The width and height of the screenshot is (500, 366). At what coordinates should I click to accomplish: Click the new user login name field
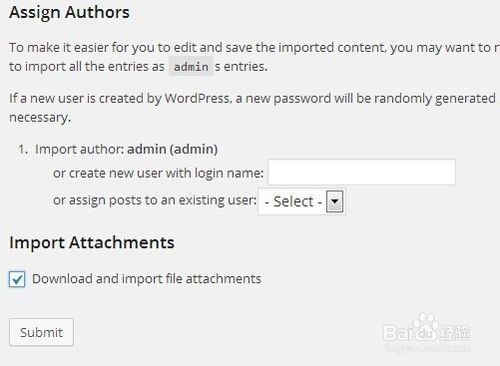(x=362, y=172)
